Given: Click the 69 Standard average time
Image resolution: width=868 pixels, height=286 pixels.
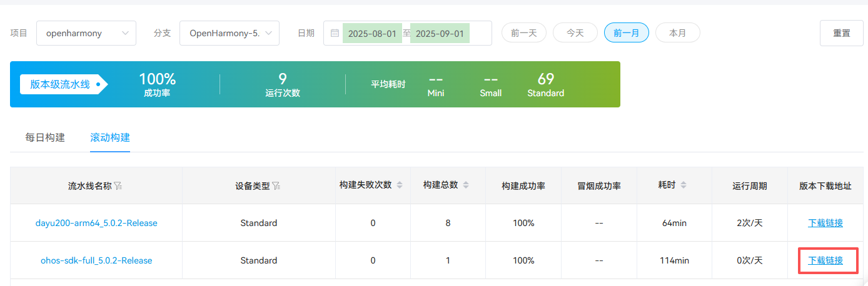Looking at the screenshot, I should coord(546,85).
